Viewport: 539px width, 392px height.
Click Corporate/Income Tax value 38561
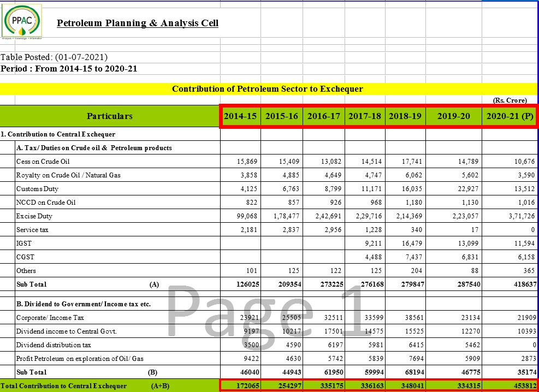(x=414, y=318)
